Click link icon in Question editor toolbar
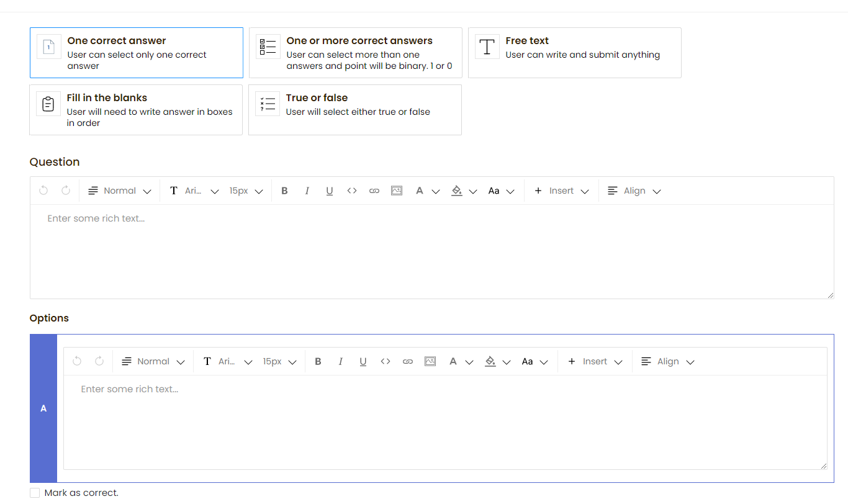Viewport: 848px width, 504px height. tap(374, 191)
